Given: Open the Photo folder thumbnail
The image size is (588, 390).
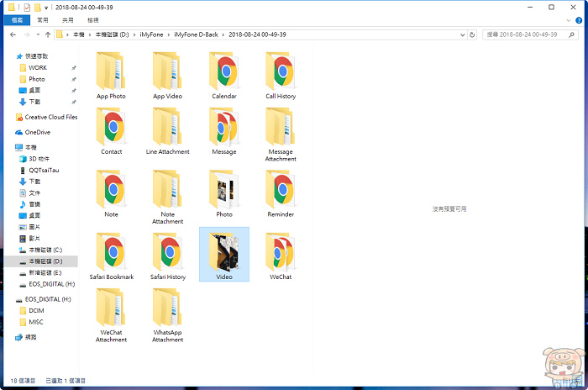Looking at the screenshot, I should tap(223, 192).
